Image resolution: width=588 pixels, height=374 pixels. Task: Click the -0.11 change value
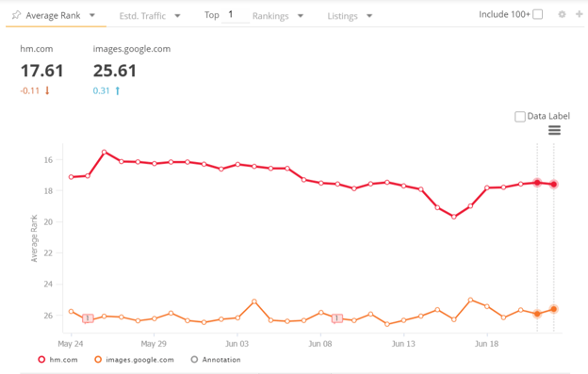[x=29, y=90]
